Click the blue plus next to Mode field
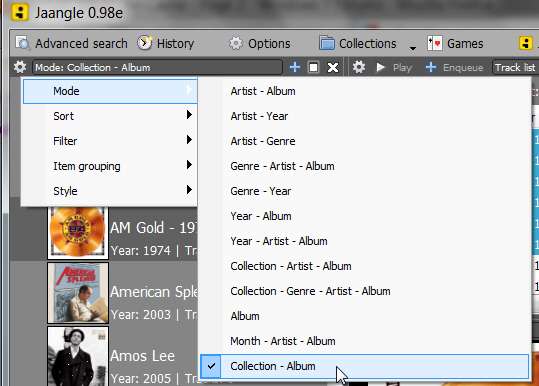539x386 pixels. point(295,67)
